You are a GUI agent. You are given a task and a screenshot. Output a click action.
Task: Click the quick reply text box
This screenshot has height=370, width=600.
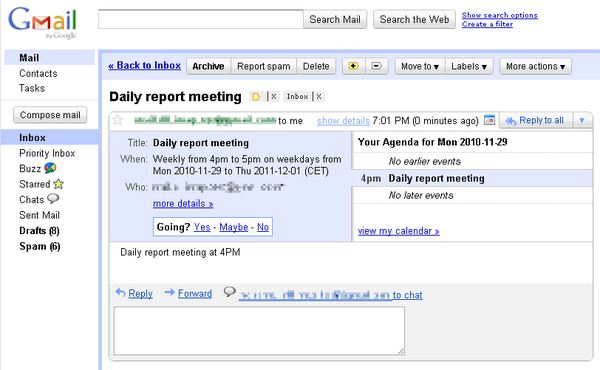[259, 331]
